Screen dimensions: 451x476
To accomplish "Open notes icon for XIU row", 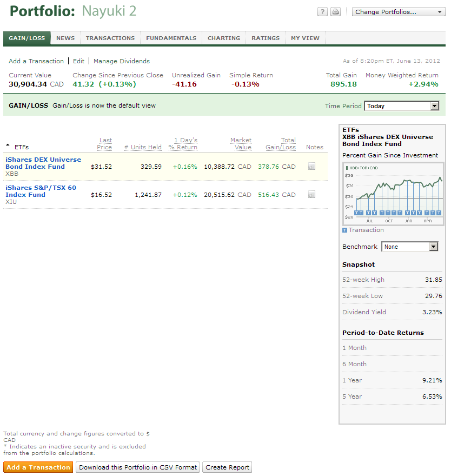I will [311, 194].
